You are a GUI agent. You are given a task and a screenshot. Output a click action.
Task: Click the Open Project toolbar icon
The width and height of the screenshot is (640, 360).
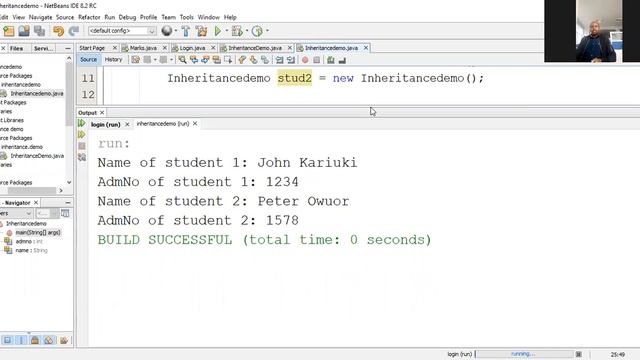click(x=24, y=31)
